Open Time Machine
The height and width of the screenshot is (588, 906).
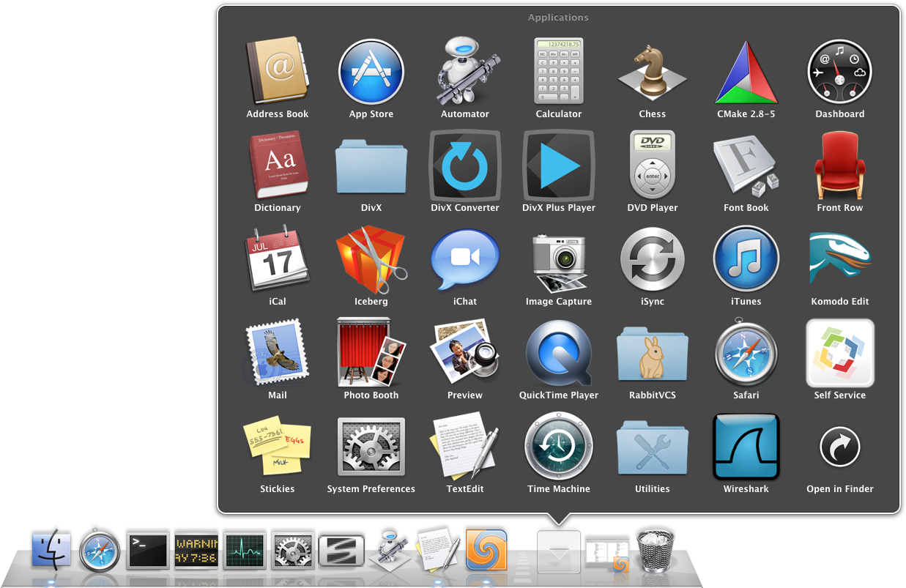click(x=559, y=446)
